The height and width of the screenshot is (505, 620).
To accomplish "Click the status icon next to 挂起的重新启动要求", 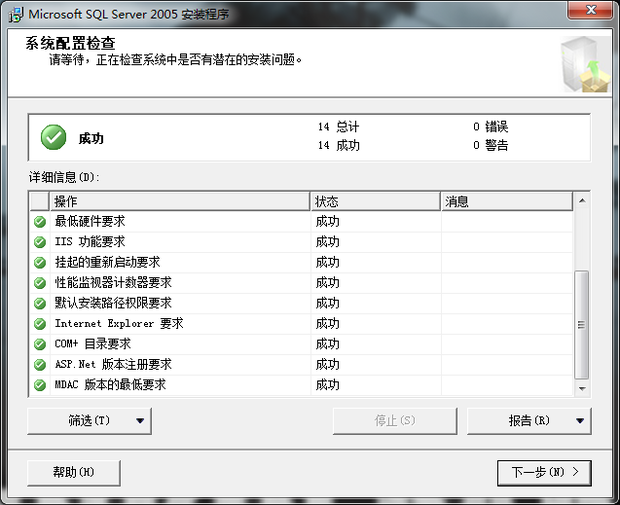I will [40, 262].
